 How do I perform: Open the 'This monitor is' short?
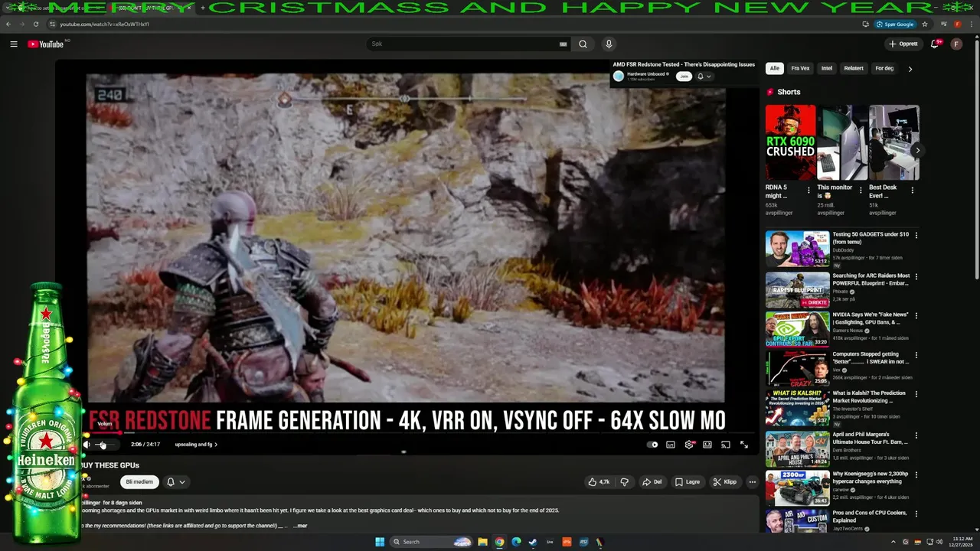841,142
